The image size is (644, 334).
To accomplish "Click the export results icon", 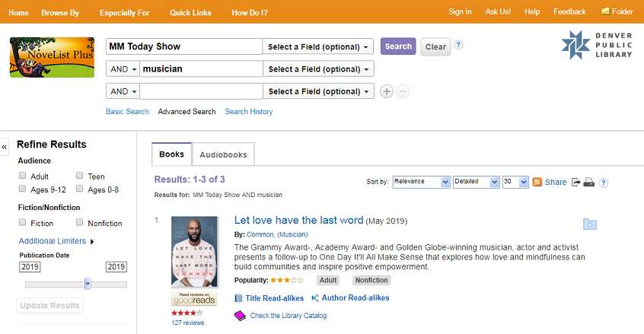I will click(x=576, y=183).
